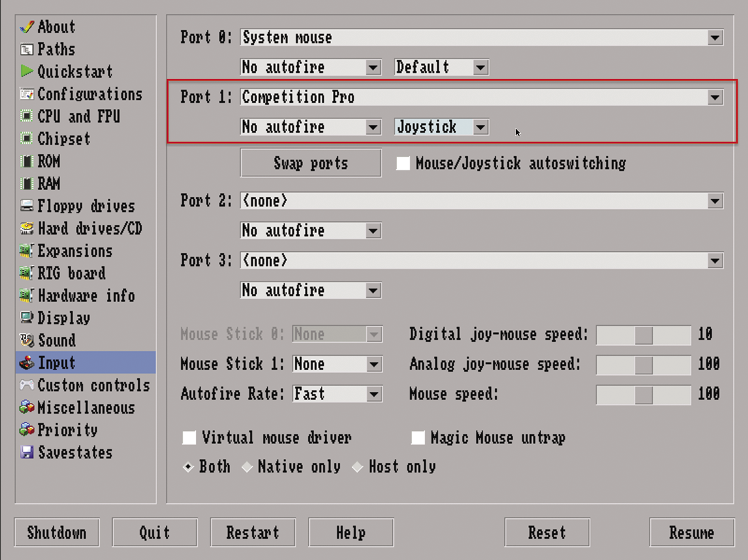Click the green Quickstart arrow icon
Screen dimensions: 748x560
27,72
